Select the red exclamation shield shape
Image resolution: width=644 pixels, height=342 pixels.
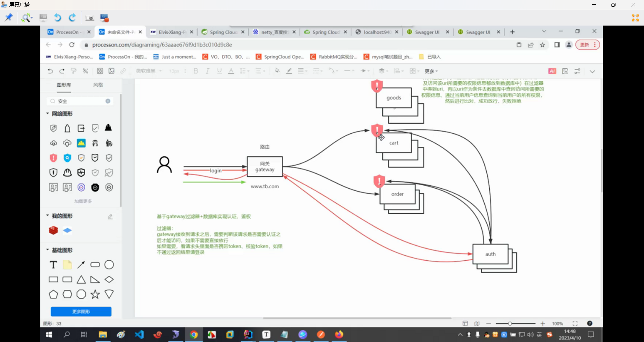coord(53,158)
